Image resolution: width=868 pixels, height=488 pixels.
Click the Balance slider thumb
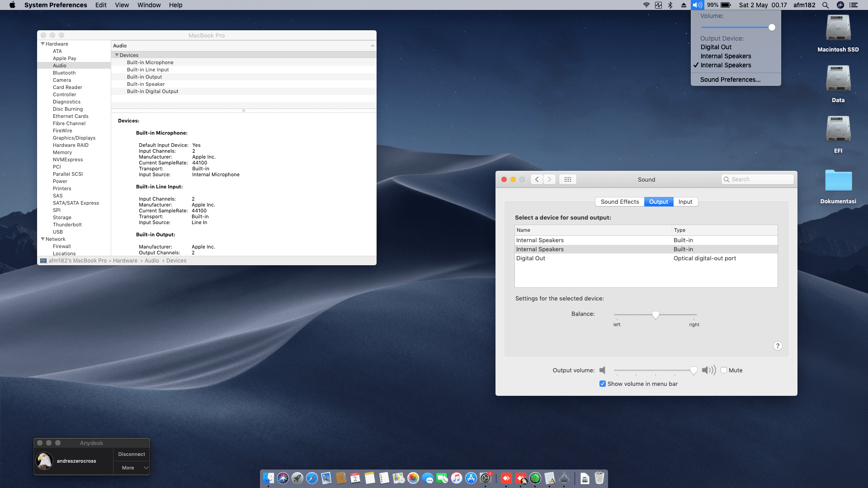(656, 314)
